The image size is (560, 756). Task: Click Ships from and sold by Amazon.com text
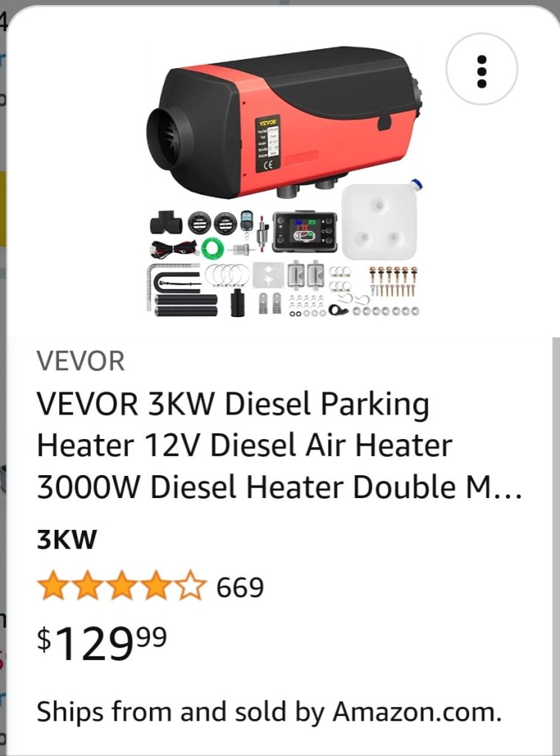[269, 712]
